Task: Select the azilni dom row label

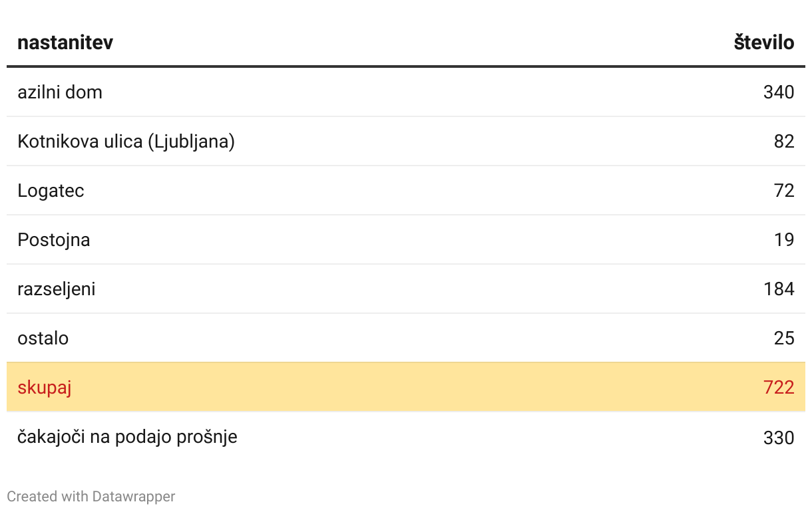Action: click(x=60, y=92)
